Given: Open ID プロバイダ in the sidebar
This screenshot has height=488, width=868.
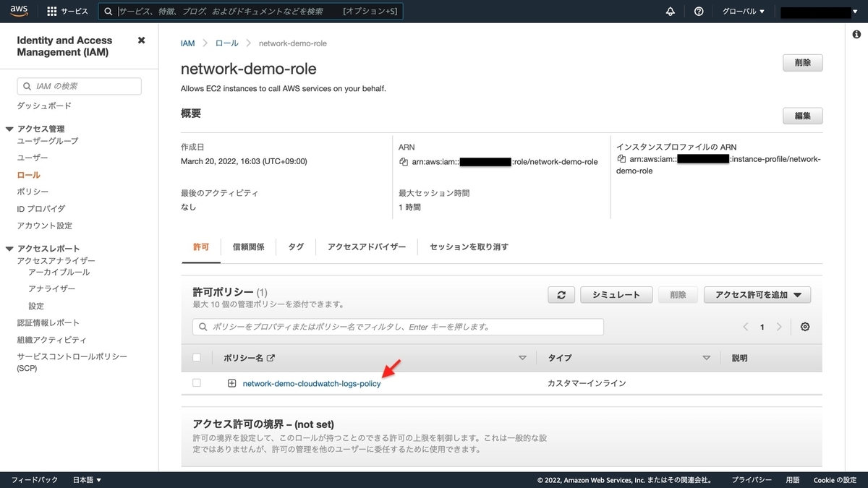Looking at the screenshot, I should click(x=41, y=209).
